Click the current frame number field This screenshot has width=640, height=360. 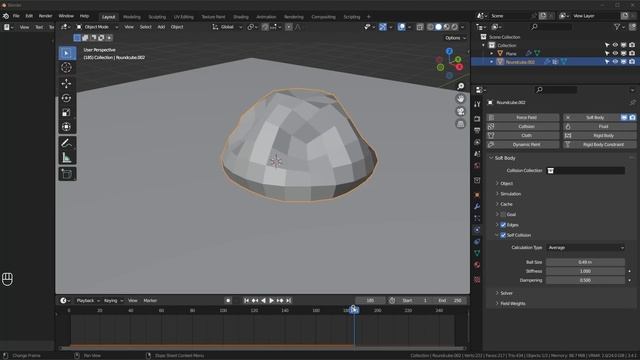pyautogui.click(x=370, y=300)
